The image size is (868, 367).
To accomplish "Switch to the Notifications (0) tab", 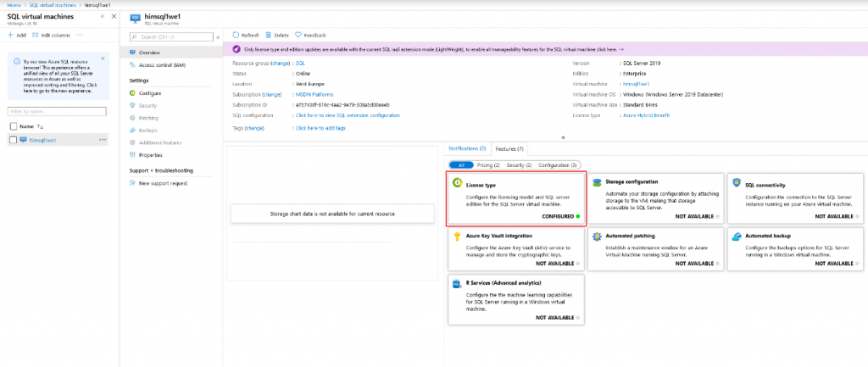I will [467, 148].
